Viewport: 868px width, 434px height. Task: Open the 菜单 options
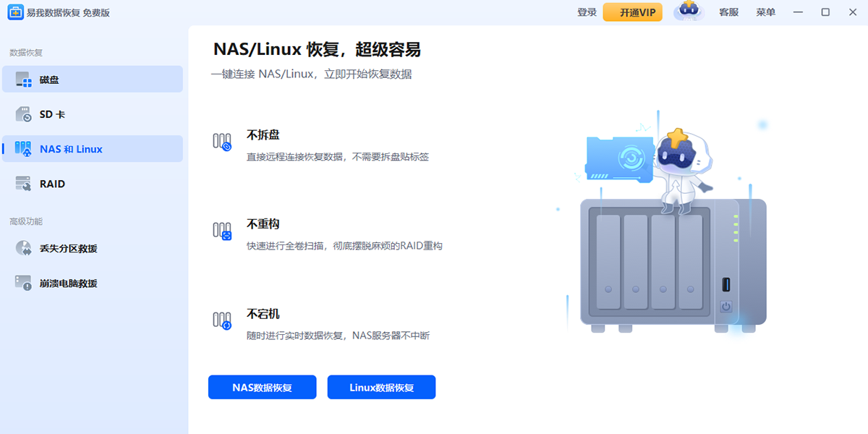[765, 12]
